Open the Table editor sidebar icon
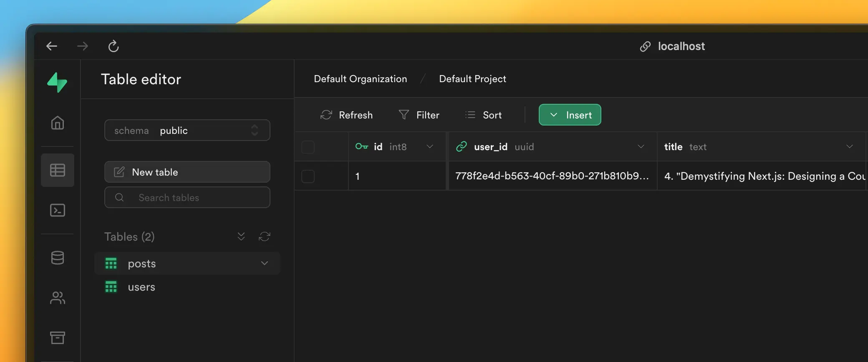This screenshot has height=362, width=868. click(x=58, y=170)
